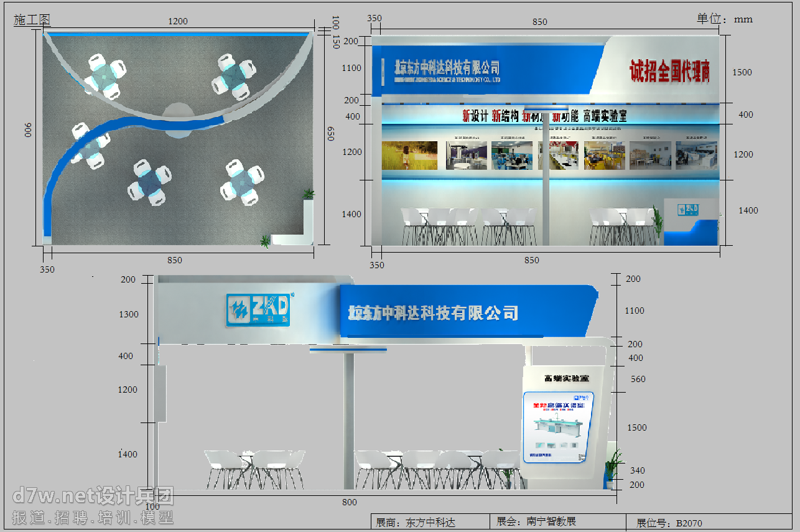The height and width of the screenshot is (532, 800).
Task: Click the 1300 dimension's neighbor 200 at side elevation top-left
Action: point(128,279)
